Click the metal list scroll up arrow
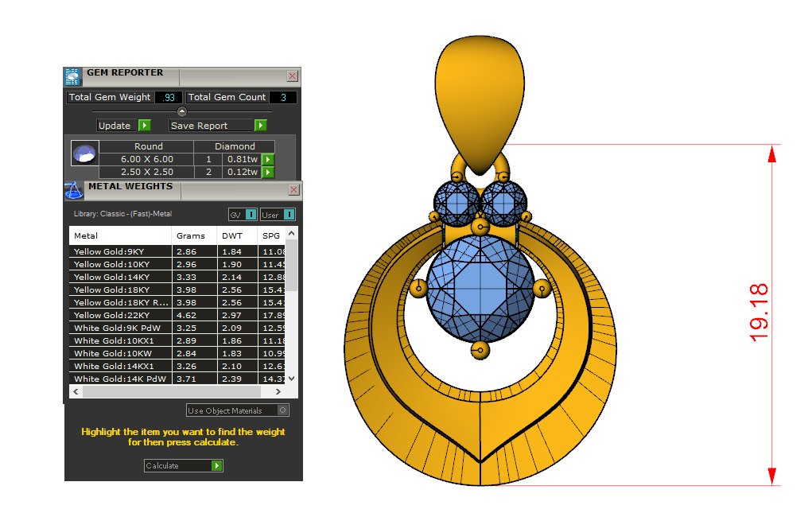The width and height of the screenshot is (812, 513). coord(292,234)
